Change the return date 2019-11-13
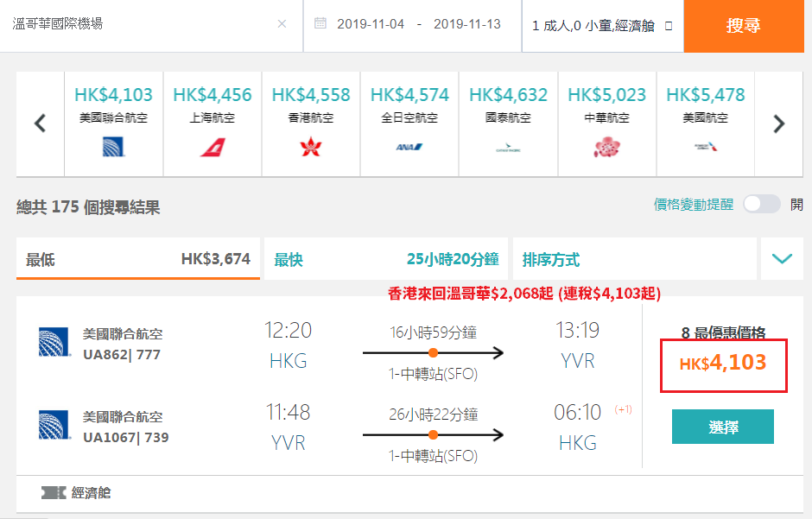812x519 pixels. pyautogui.click(x=467, y=24)
